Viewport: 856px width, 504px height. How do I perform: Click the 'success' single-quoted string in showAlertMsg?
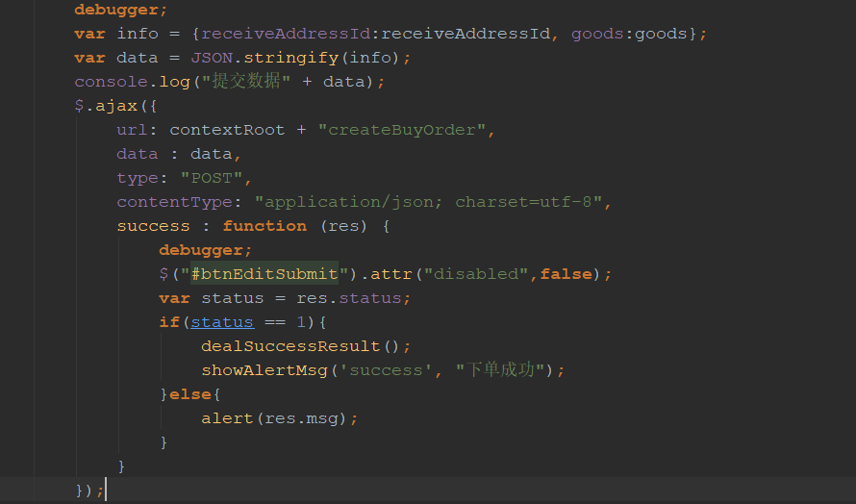click(x=386, y=370)
